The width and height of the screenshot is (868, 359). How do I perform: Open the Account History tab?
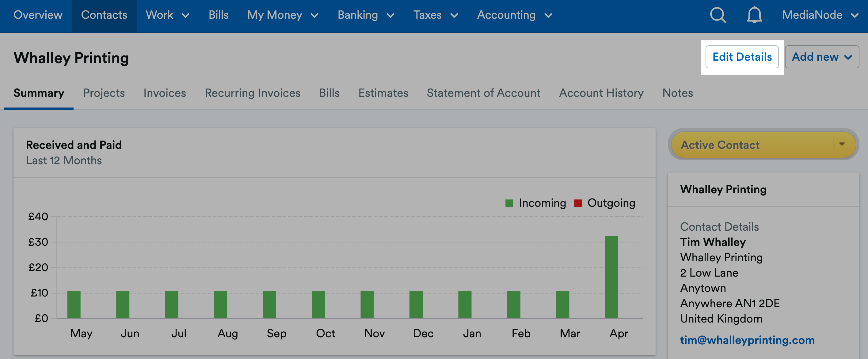click(x=601, y=93)
